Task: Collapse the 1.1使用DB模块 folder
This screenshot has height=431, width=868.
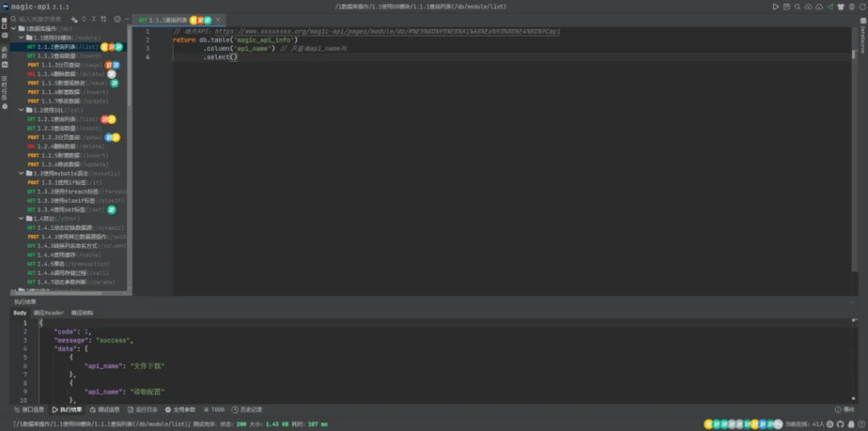Action: click(23, 37)
